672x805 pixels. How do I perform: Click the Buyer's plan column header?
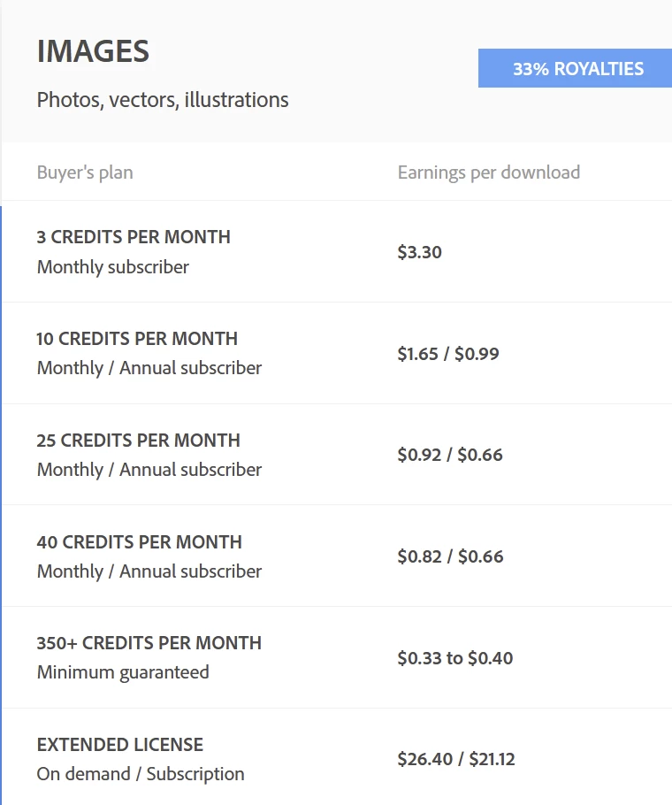point(85,172)
